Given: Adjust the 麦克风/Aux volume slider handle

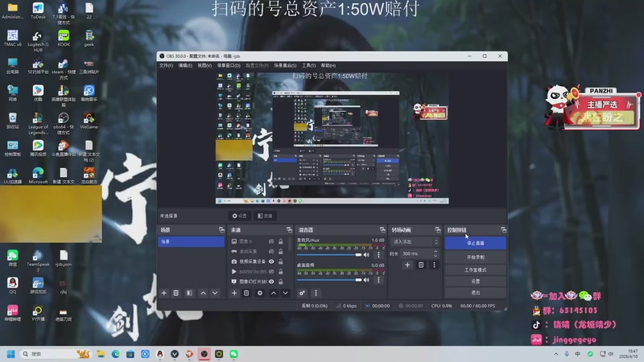Looking at the screenshot, I should pyautogui.click(x=358, y=255).
